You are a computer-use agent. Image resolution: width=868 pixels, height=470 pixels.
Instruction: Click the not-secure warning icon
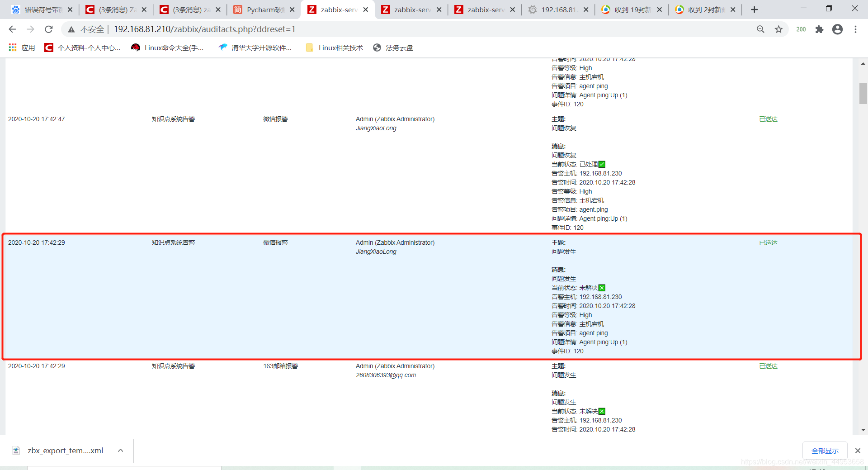click(71, 29)
